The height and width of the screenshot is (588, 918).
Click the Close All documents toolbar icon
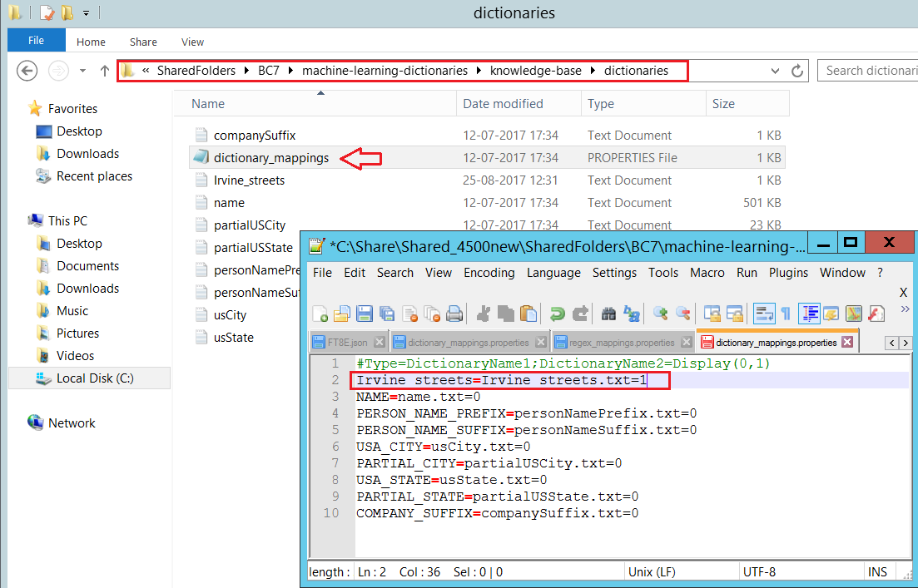click(432, 314)
